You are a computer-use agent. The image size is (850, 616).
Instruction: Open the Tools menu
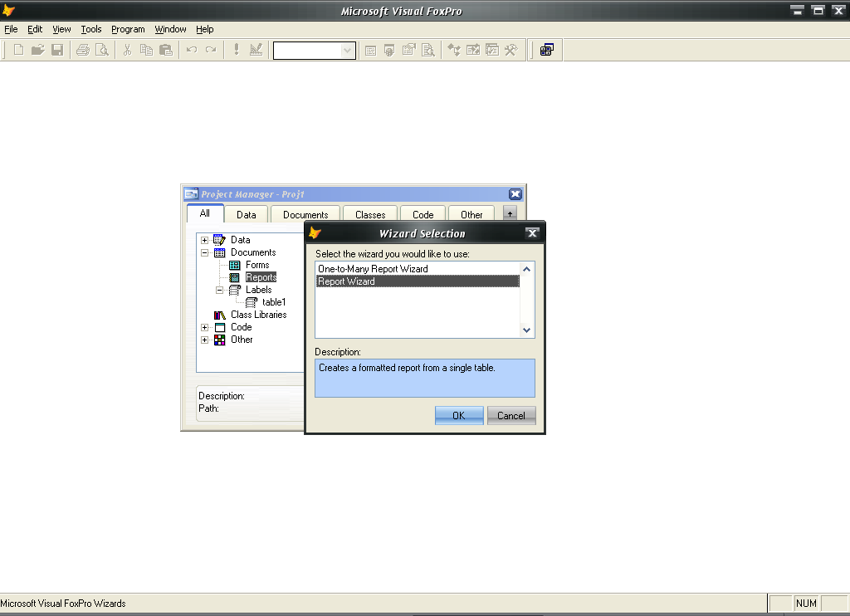coord(91,29)
